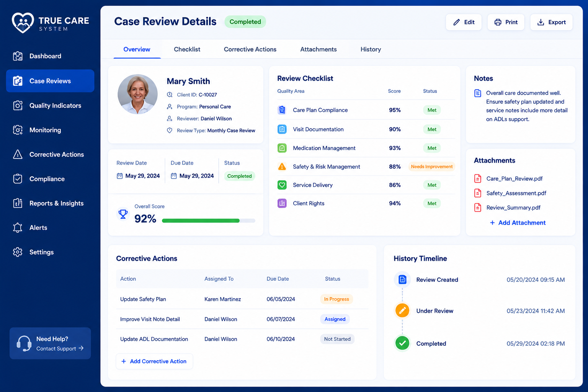Open the Attachments tab
The width and height of the screenshot is (588, 392).
click(x=318, y=49)
